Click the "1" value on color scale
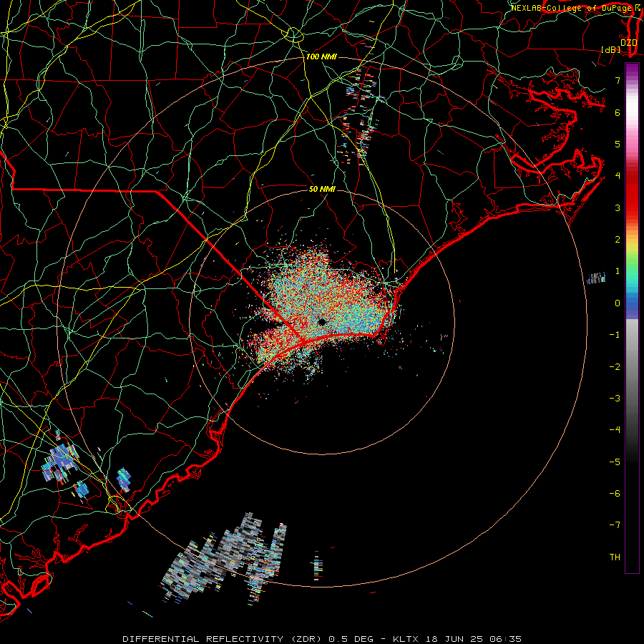Screen dimensions: 644x644 point(618,271)
